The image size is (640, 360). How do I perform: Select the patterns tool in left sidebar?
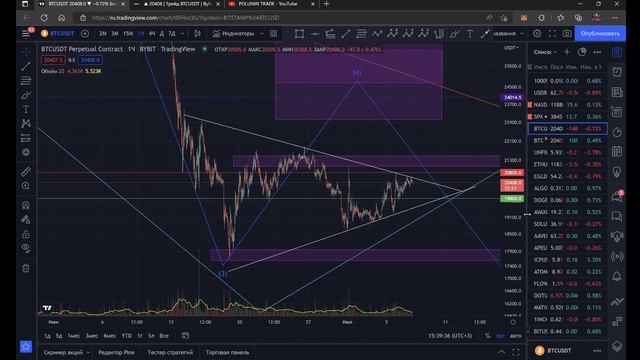pyautogui.click(x=26, y=123)
